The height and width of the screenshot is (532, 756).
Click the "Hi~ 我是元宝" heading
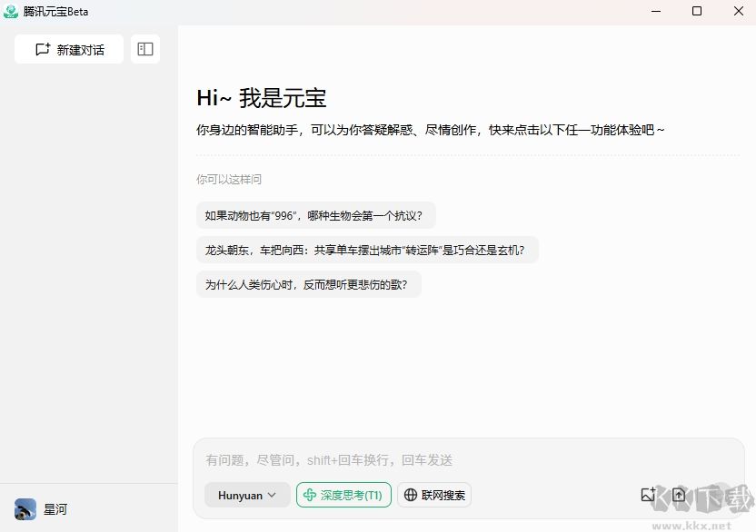262,98
